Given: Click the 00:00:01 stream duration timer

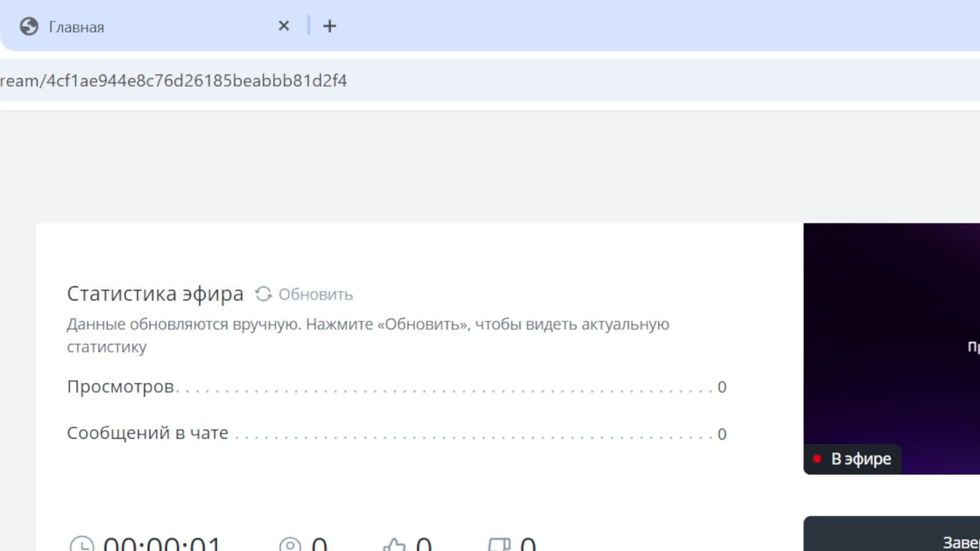Looking at the screenshot, I should [x=162, y=545].
